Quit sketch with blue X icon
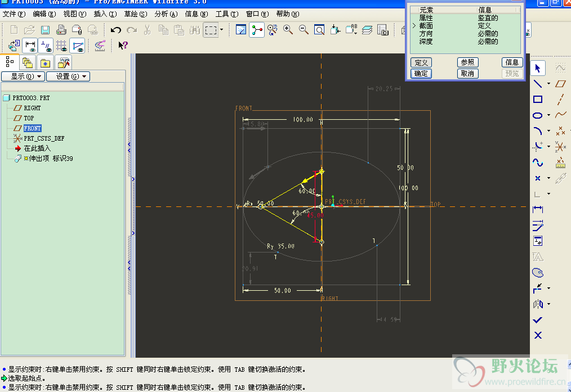Image resolution: width=571 pixels, height=392 pixels. click(x=538, y=335)
